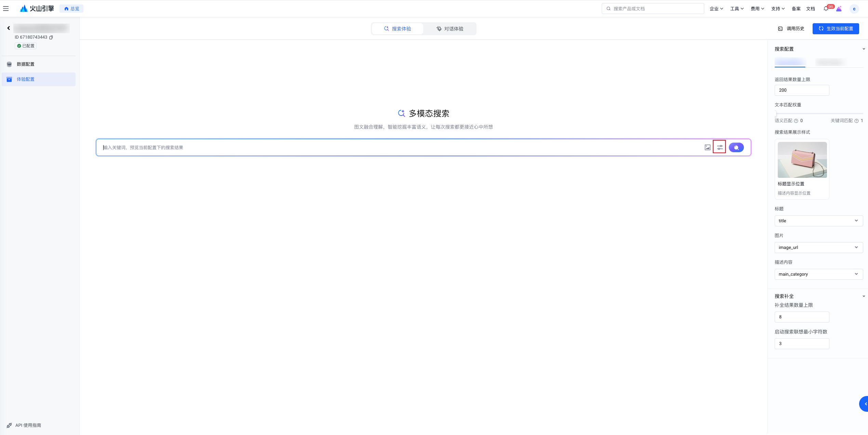Click the 生效当前配置 button

click(836, 29)
